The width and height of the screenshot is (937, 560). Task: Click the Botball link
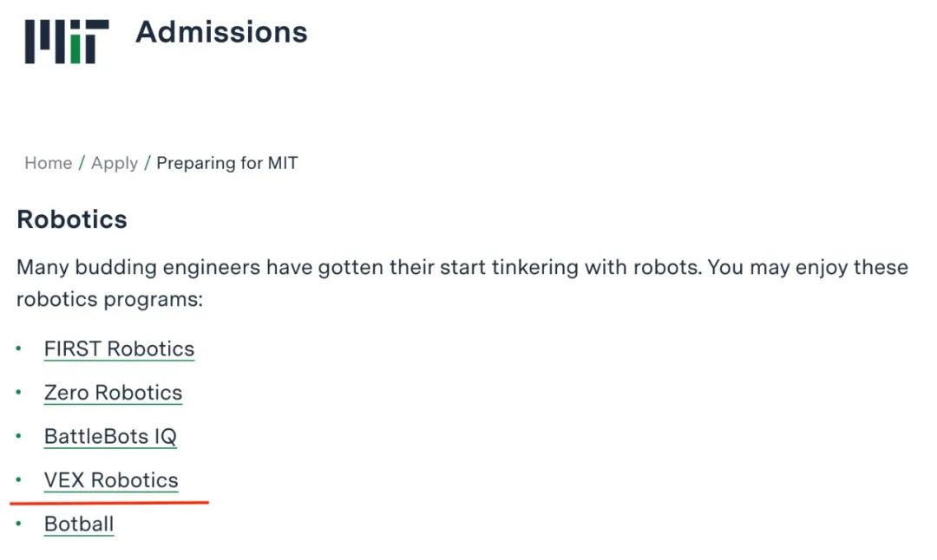(x=79, y=524)
